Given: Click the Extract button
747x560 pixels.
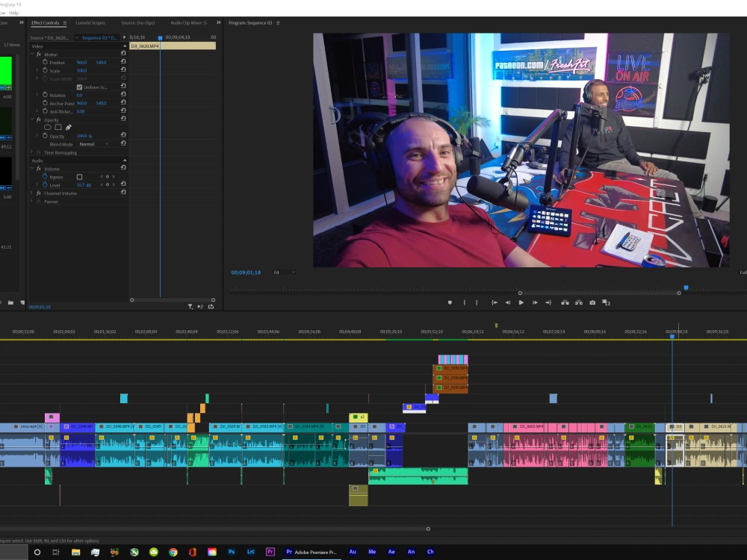Looking at the screenshot, I should click(x=579, y=302).
